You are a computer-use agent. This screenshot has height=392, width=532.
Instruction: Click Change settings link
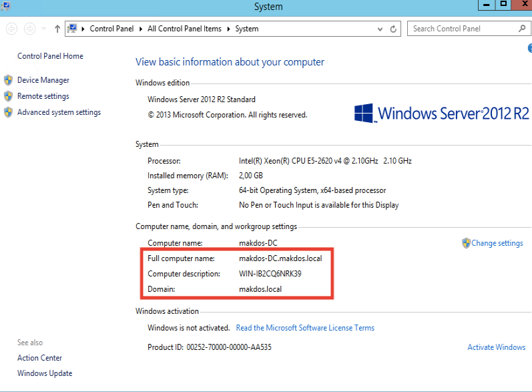tap(497, 243)
